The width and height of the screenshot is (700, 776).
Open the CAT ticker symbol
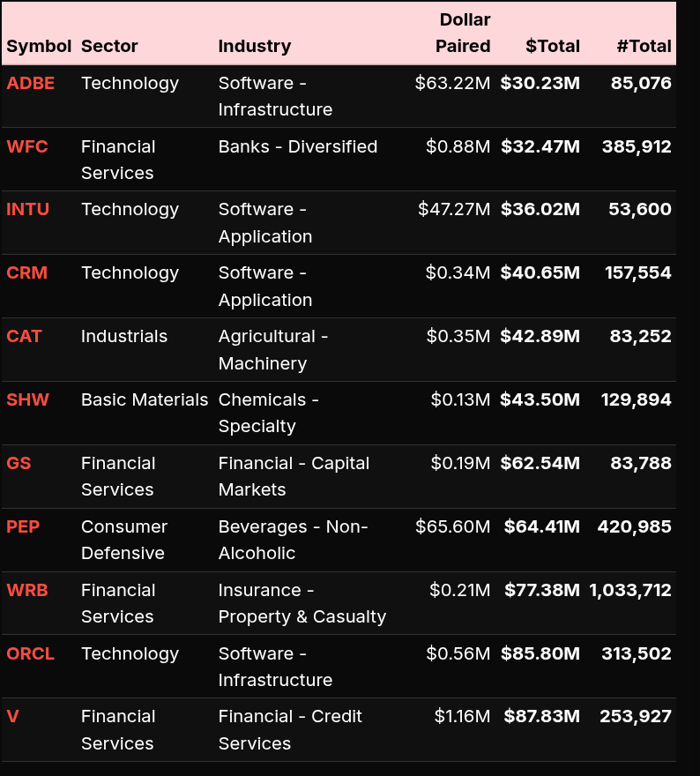point(25,337)
